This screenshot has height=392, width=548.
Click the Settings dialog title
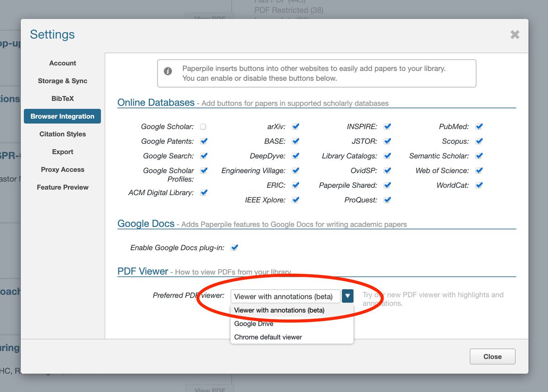pos(53,34)
